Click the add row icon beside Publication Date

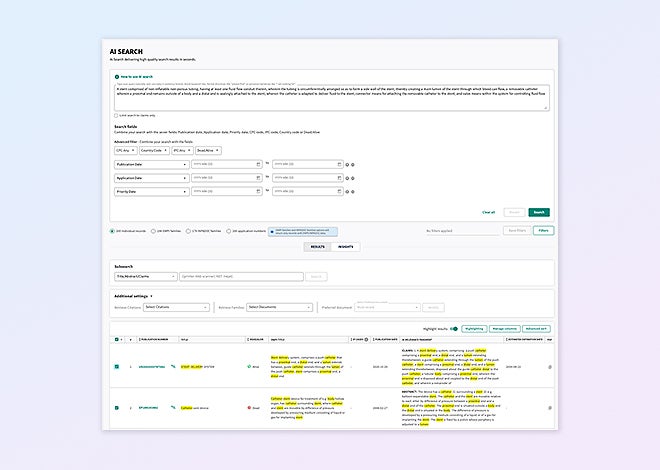tap(347, 163)
